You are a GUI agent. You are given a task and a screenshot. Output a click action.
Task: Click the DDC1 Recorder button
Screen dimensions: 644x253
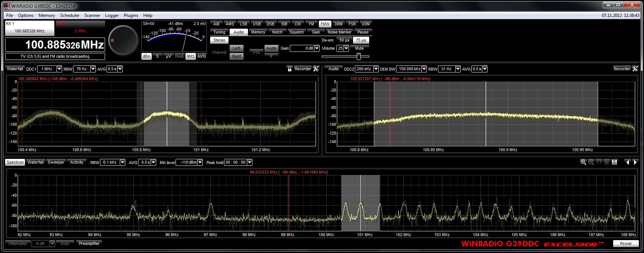pos(303,69)
